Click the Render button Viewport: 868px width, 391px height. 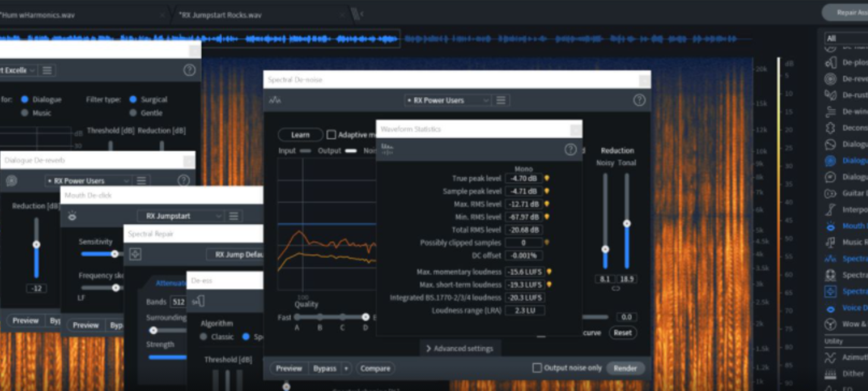pos(625,368)
